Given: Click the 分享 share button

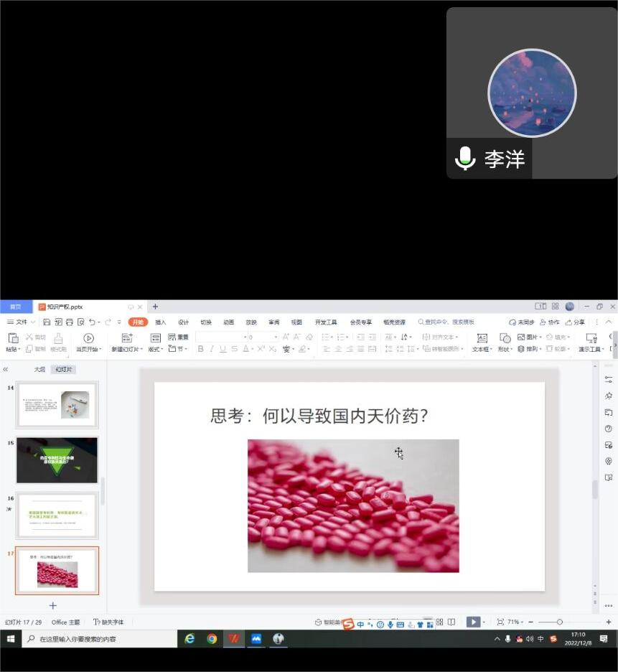Looking at the screenshot, I should pos(576,322).
